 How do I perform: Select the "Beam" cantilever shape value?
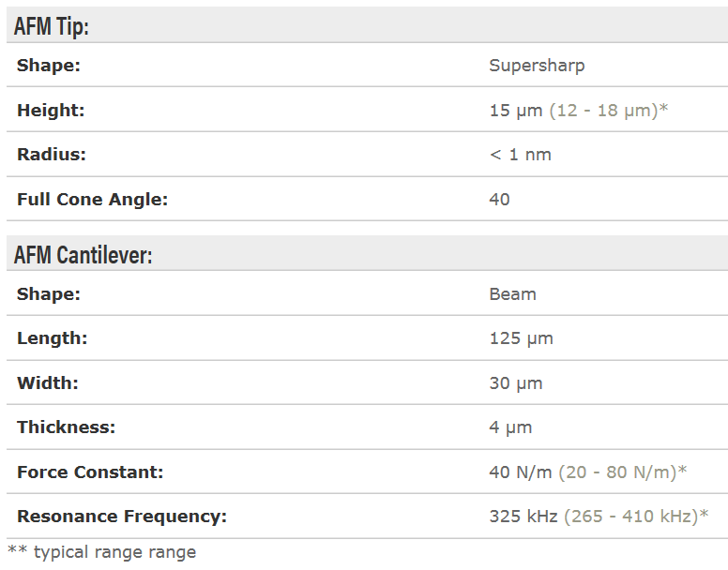coord(512,293)
